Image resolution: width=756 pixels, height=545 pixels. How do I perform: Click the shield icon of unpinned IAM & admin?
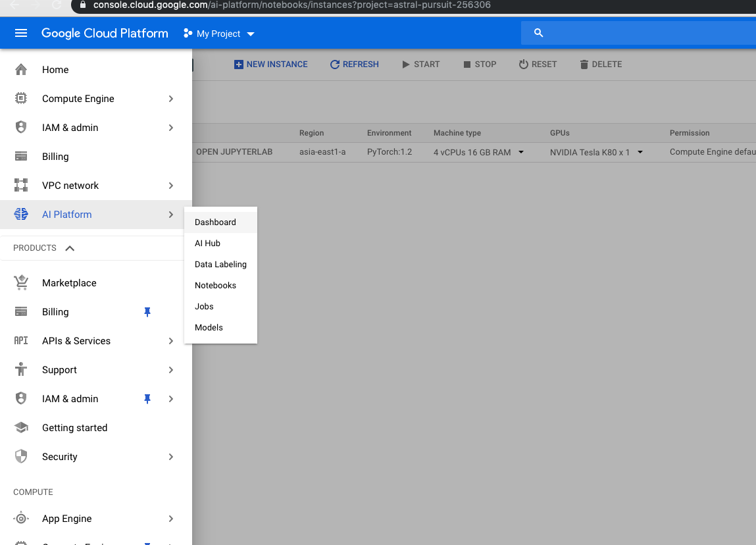21,127
